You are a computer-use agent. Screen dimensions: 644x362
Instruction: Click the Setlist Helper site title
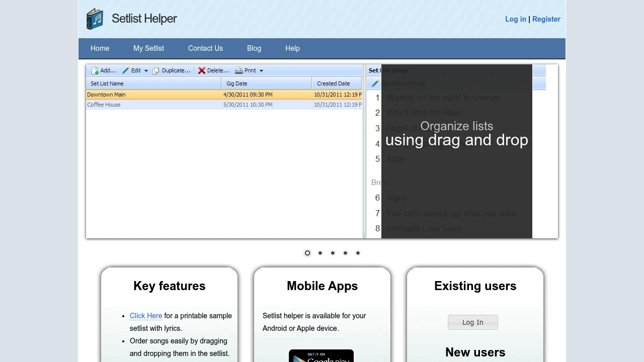144,19
